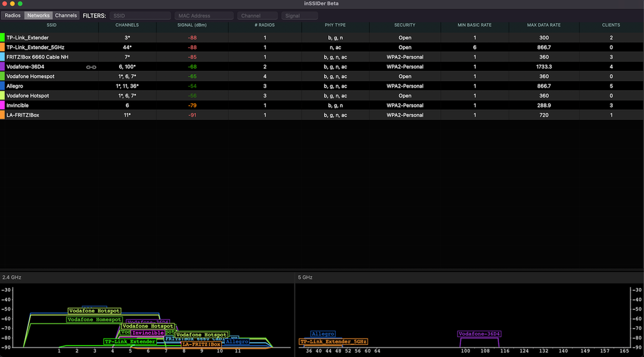
Task: Sort by the SECURITY column header
Action: point(405,25)
